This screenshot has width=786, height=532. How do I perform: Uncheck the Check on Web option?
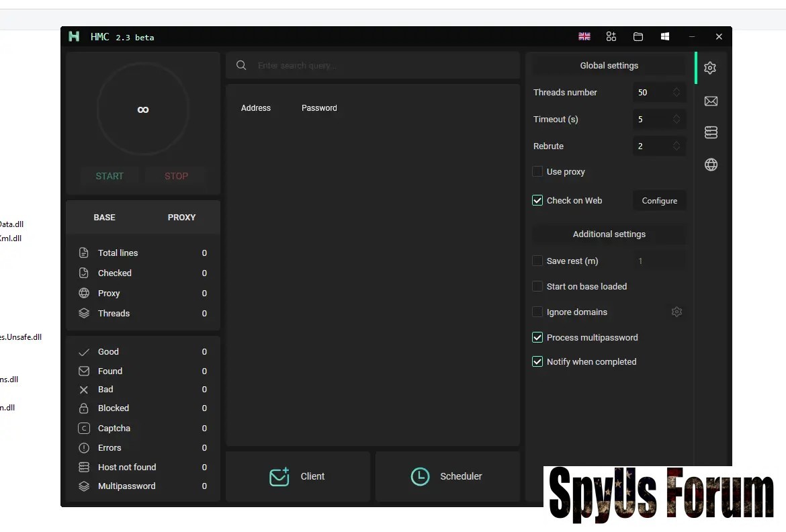coord(537,201)
